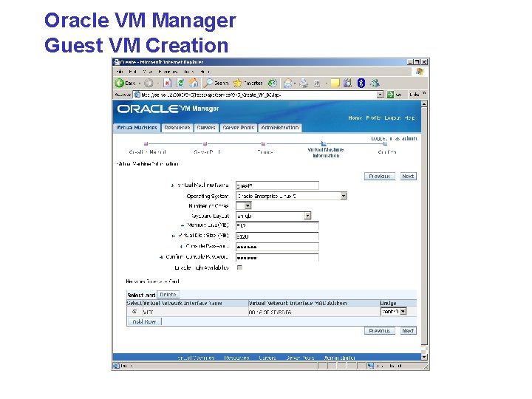
Task: Open Number of Virtual CPUs dropdown
Action: click(x=248, y=205)
